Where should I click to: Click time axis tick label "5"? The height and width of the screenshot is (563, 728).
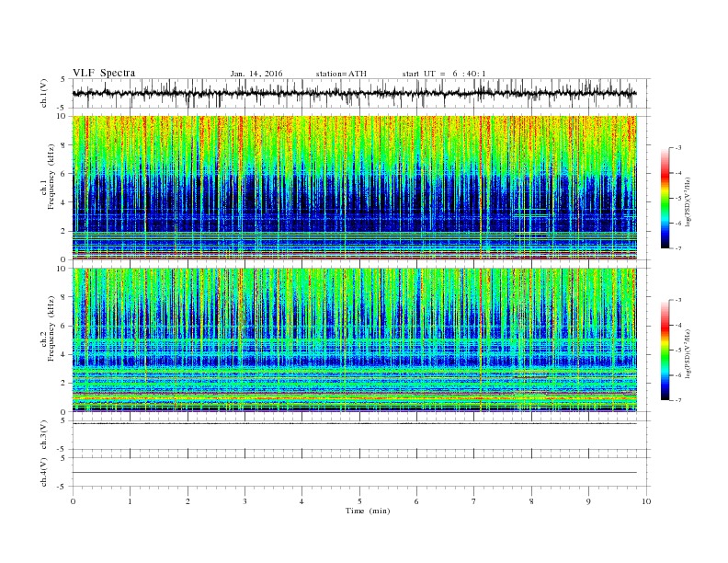pyautogui.click(x=359, y=501)
